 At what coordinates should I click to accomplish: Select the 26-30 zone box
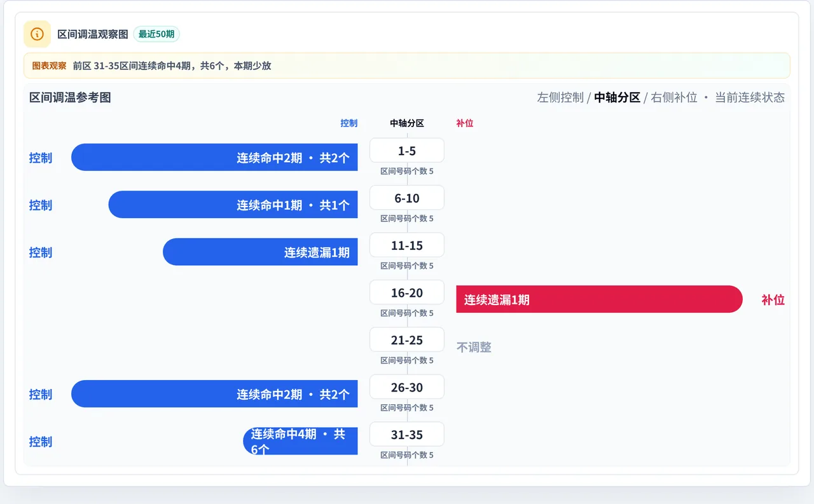pos(407,388)
